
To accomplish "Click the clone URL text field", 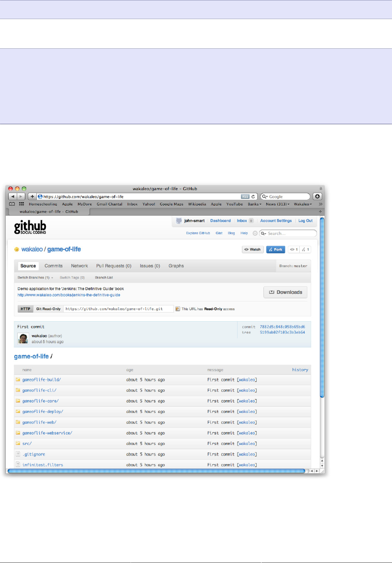I will click(119, 309).
